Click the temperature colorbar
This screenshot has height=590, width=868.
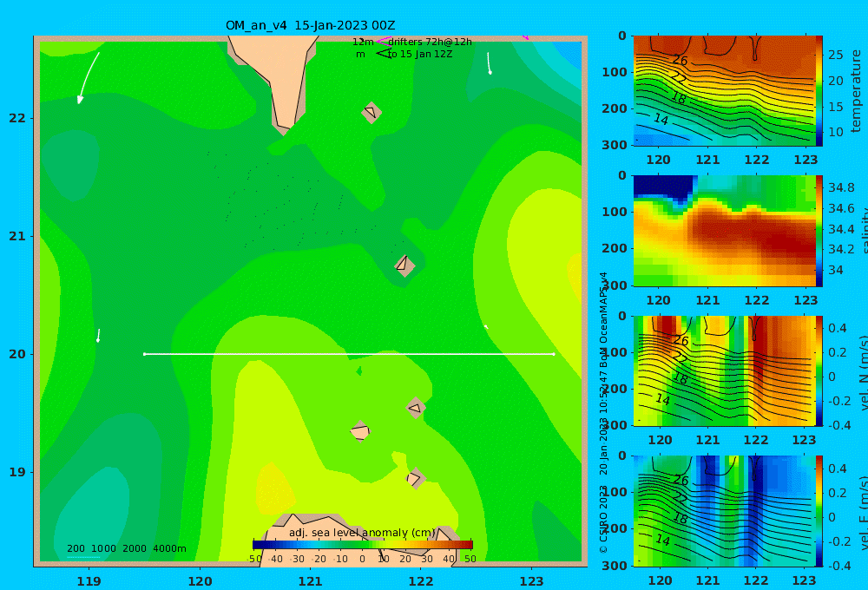click(x=819, y=91)
